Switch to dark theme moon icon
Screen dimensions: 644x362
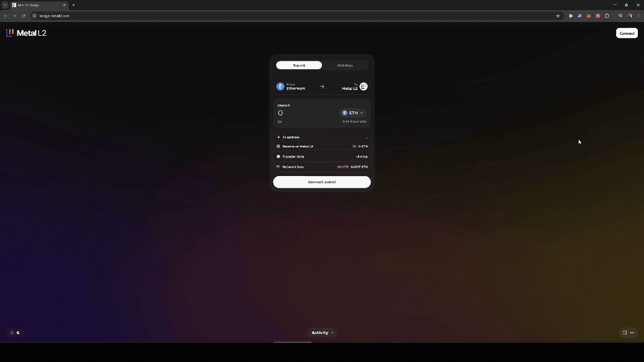(18, 333)
